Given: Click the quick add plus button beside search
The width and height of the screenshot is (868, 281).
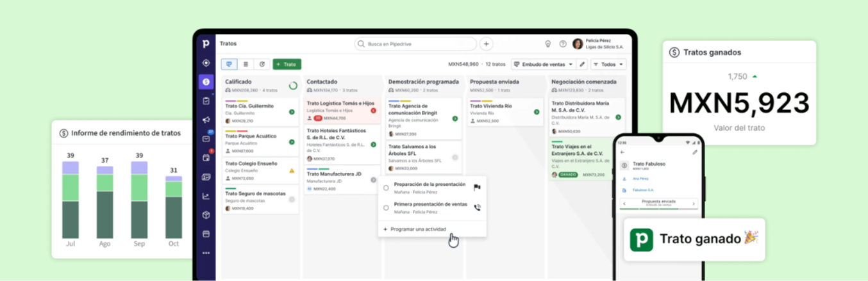Looking at the screenshot, I should point(487,44).
